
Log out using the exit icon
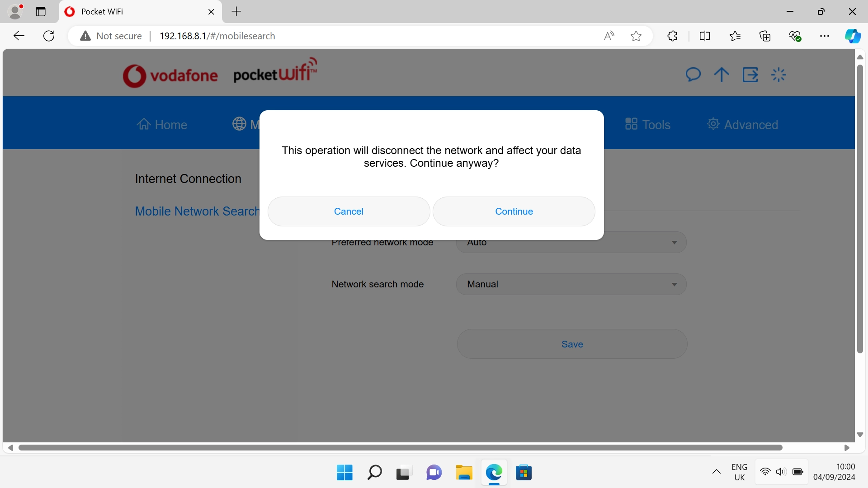pyautogui.click(x=750, y=75)
